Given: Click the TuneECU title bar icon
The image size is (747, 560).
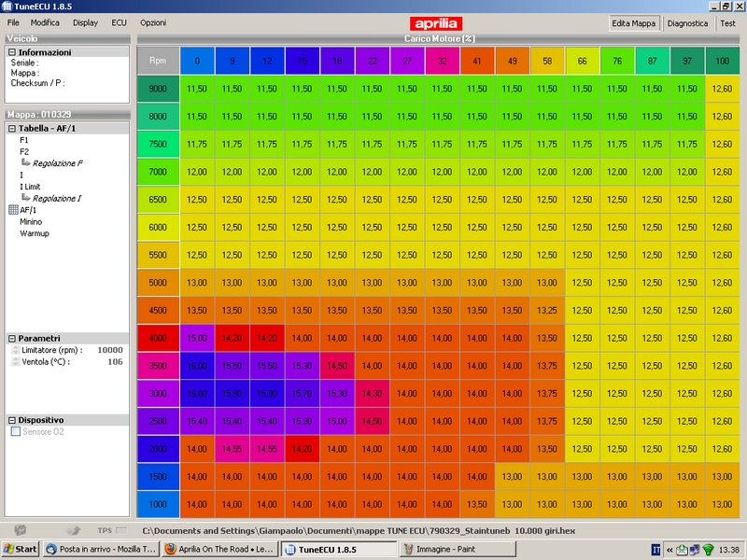Looking at the screenshot, I should (x=7, y=7).
